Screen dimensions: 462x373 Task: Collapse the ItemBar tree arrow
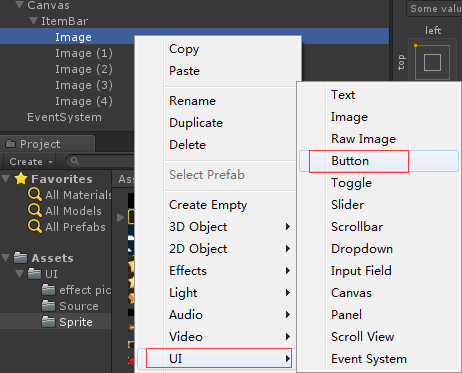[x=33, y=21]
